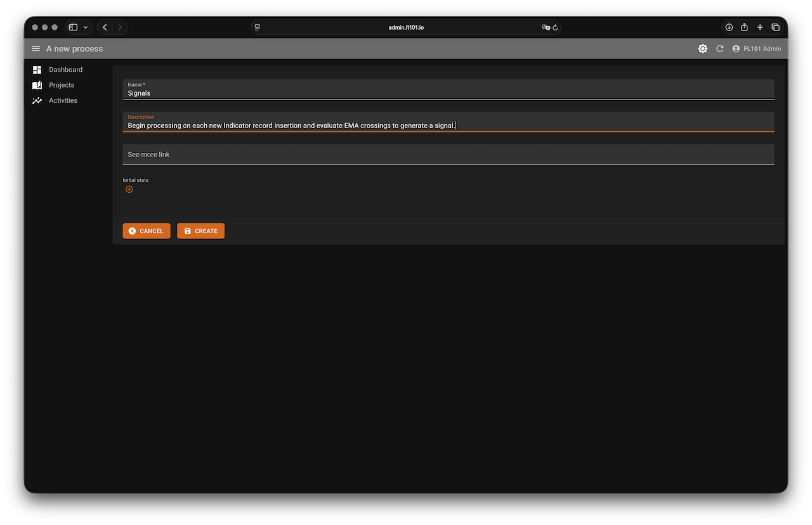Toggle the Safari sidebar icon

coord(73,27)
